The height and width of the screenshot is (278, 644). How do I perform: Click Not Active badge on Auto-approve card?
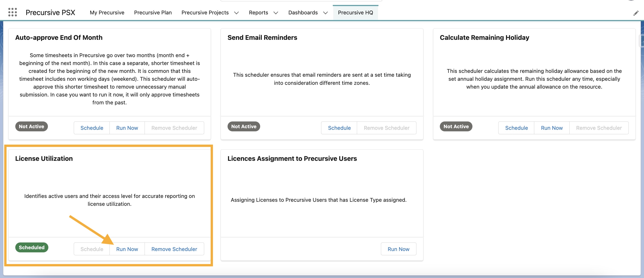coord(31,126)
